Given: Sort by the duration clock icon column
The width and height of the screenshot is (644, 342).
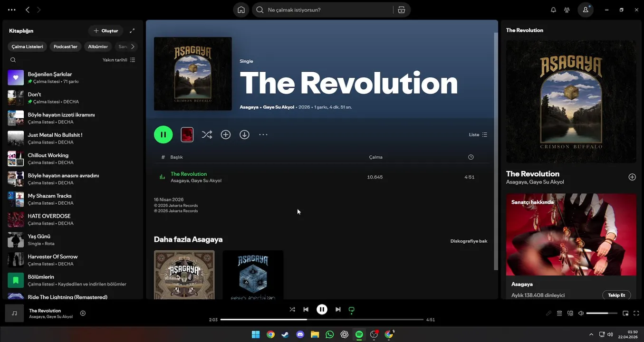Looking at the screenshot, I should coord(471,157).
